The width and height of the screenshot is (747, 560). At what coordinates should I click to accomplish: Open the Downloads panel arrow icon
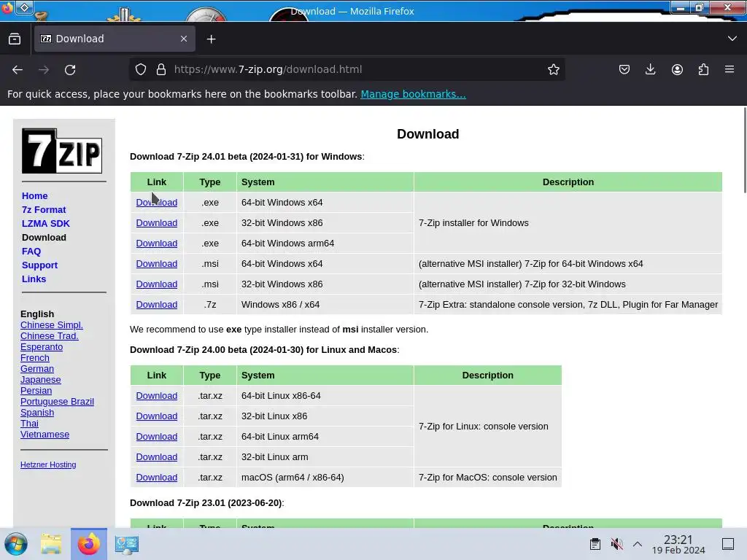tap(650, 69)
